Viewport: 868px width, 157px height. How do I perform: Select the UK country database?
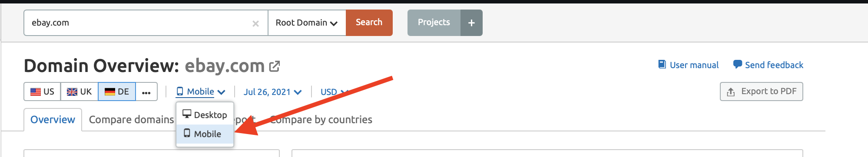80,92
